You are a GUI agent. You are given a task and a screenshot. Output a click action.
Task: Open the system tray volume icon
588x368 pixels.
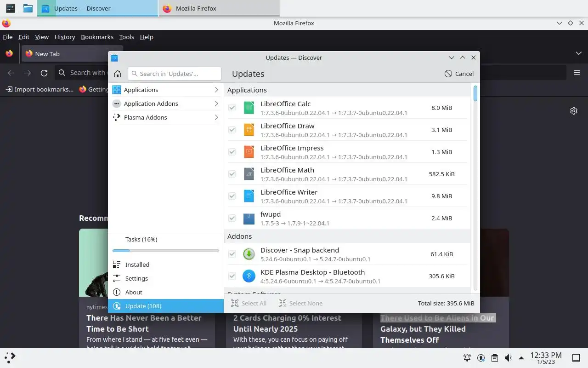(508, 358)
